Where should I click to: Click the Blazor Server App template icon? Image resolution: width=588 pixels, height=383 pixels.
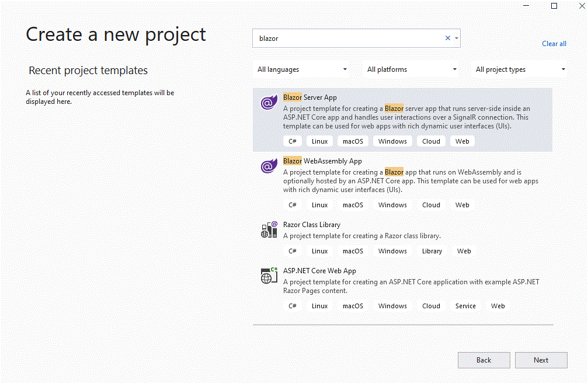pyautogui.click(x=269, y=102)
